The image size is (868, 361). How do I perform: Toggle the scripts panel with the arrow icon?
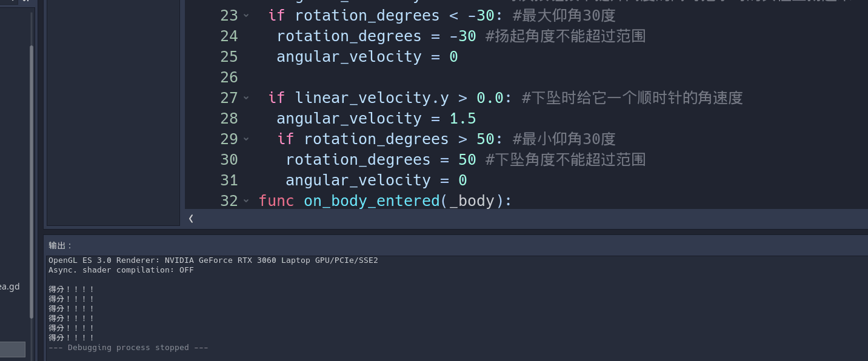coord(191,219)
